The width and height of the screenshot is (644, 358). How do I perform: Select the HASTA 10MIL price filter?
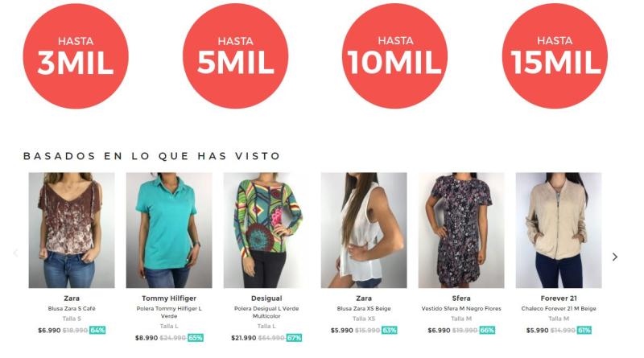394,56
